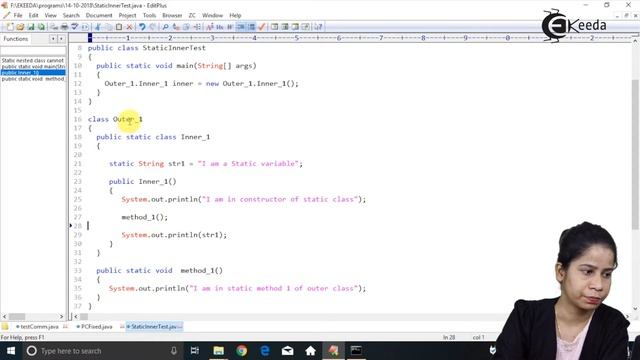Viewport: 640px width, 360px height.
Task: Open Microsoft Edge from the taskbar
Action: tap(265, 351)
